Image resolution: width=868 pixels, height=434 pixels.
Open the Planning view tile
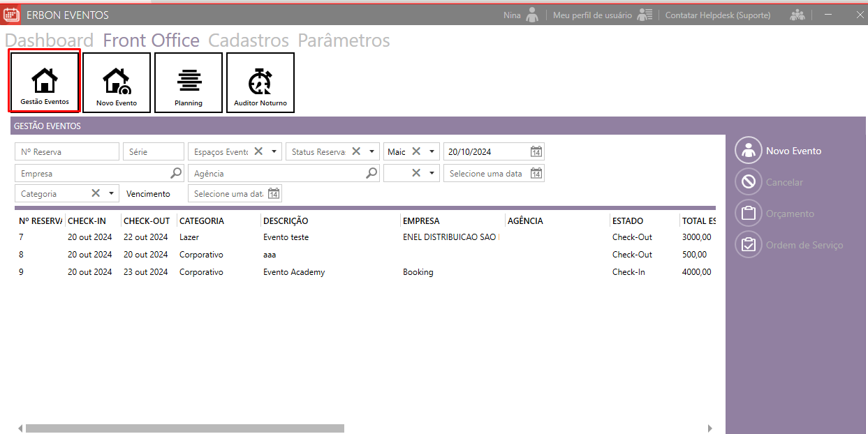(189, 82)
